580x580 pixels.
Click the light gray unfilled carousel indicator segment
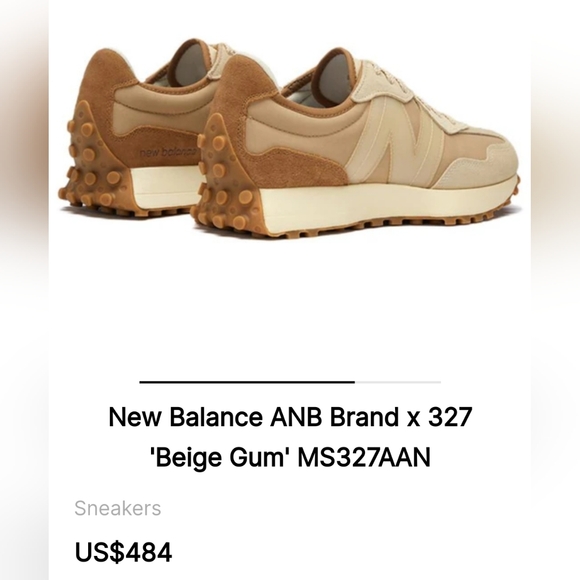tap(398, 382)
